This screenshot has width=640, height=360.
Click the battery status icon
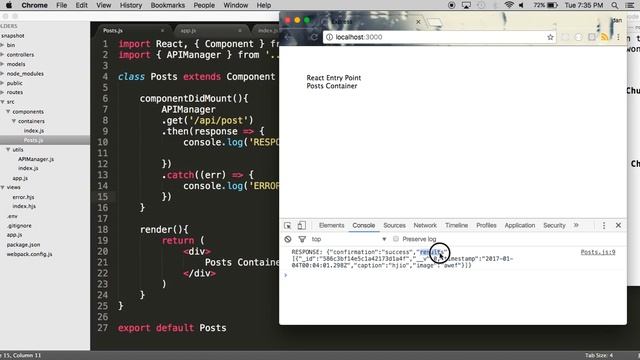click(552, 5)
